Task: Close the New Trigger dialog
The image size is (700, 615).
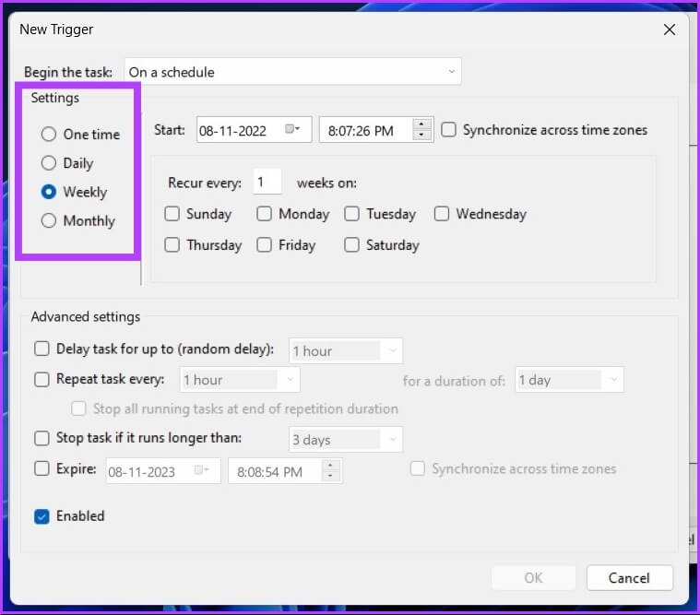Action: [670, 30]
